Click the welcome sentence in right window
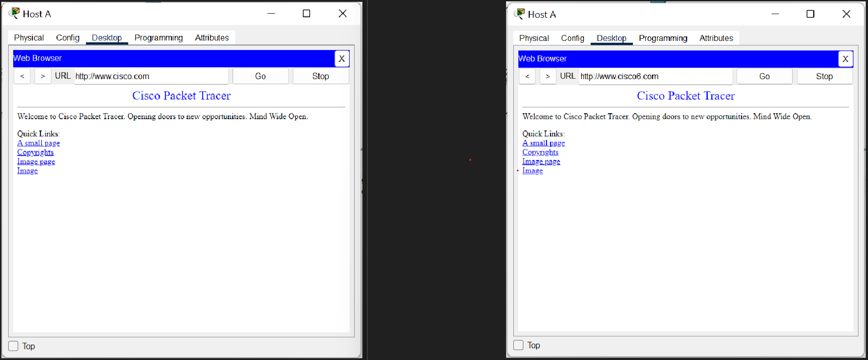Viewport: 868px width, 360px height. click(x=667, y=117)
